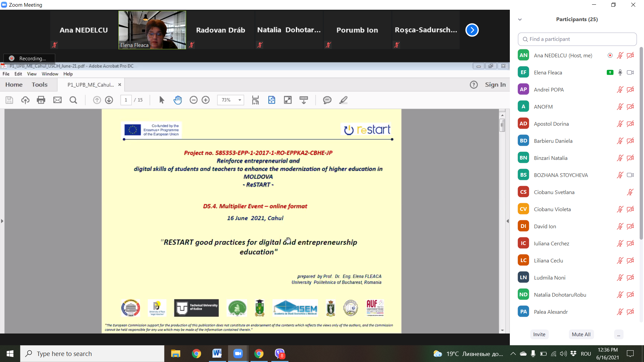This screenshot has width=644, height=362.
Task: Open Zoom icon on the taskbar
Action: [238, 354]
